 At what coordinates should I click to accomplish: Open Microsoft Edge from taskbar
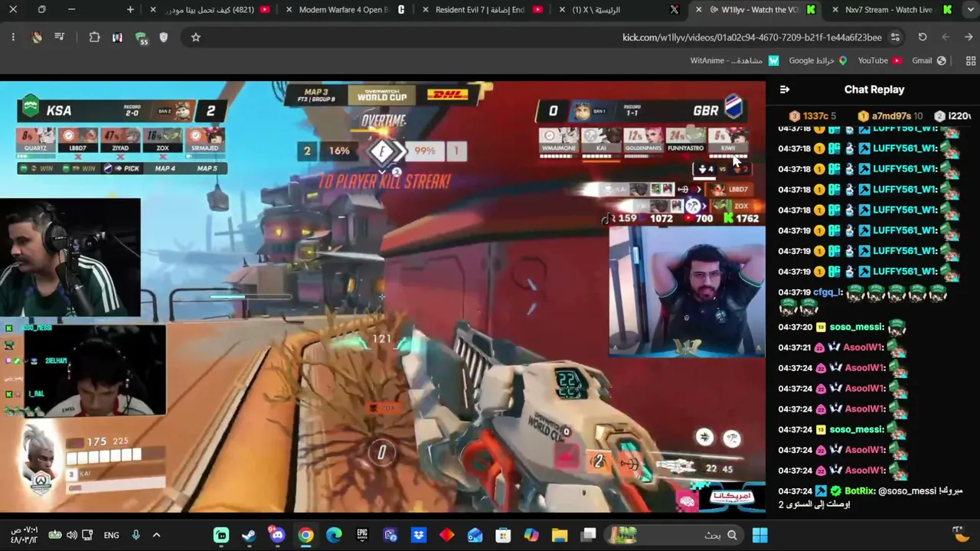click(334, 535)
